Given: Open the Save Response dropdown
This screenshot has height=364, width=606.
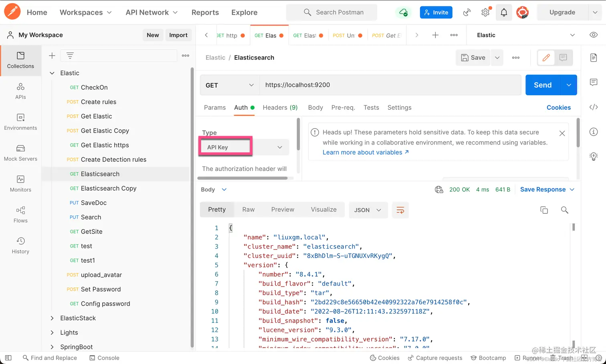Looking at the screenshot, I should (547, 189).
